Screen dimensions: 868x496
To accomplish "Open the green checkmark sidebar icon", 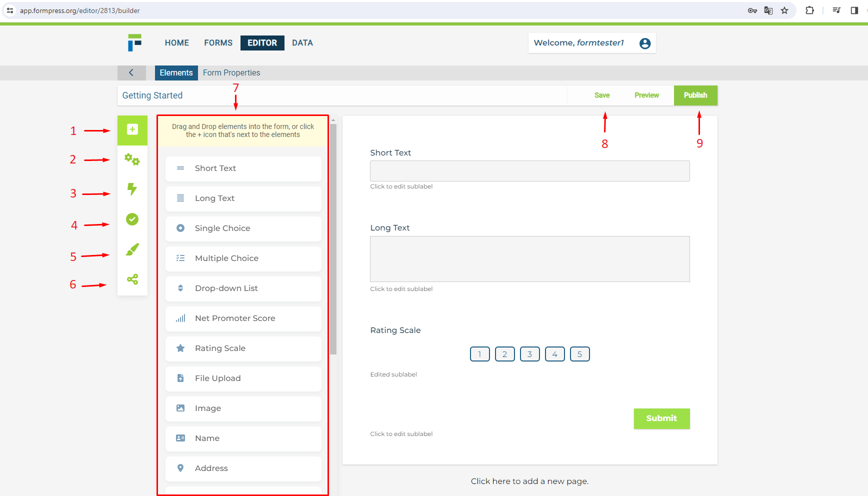I will tap(132, 219).
